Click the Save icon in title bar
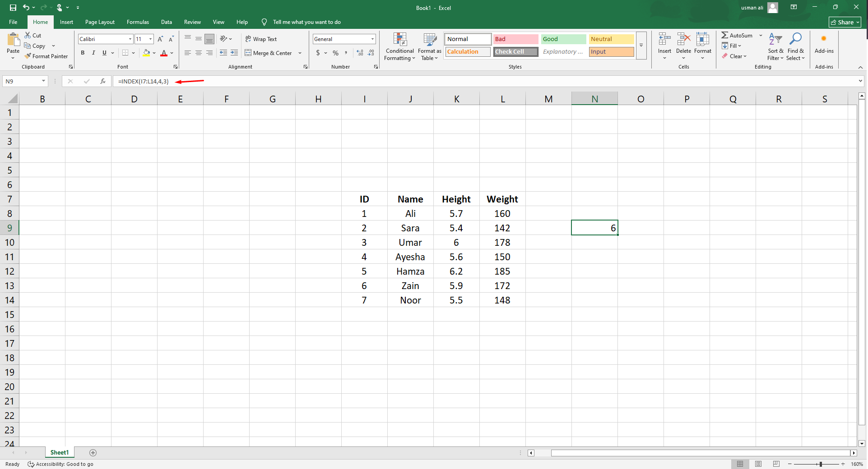The height and width of the screenshot is (469, 868). [13, 8]
